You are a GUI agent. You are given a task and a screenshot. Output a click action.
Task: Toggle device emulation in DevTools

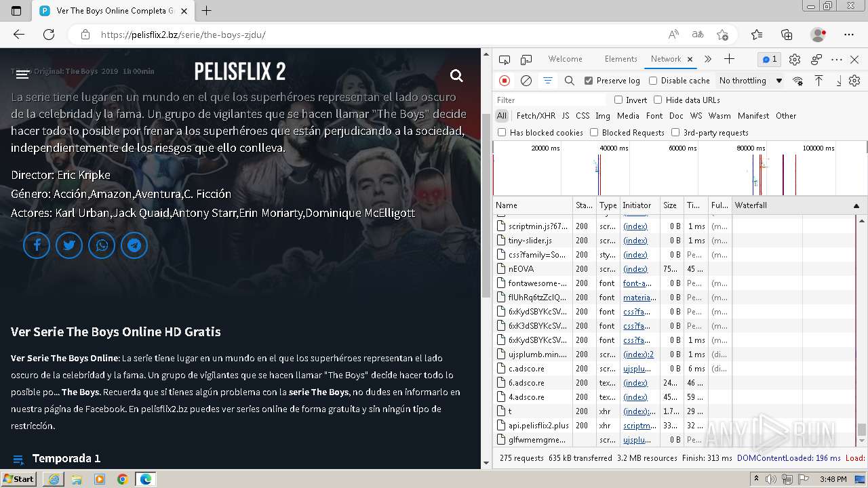point(526,60)
